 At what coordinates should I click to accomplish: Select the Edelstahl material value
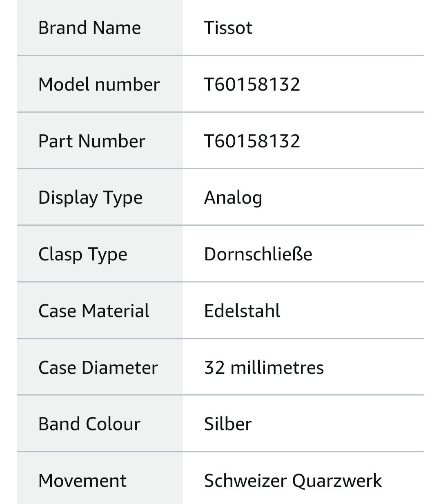tap(242, 311)
